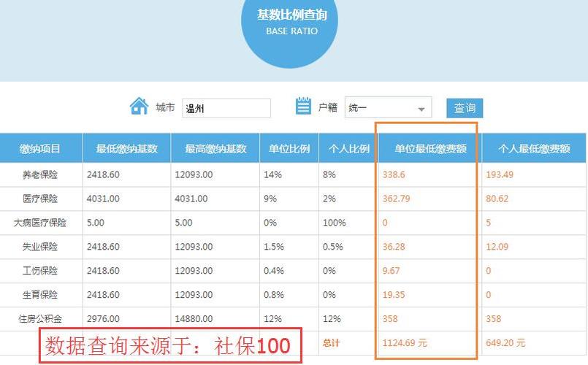Select the 住房公积金 row label

click(x=40, y=318)
